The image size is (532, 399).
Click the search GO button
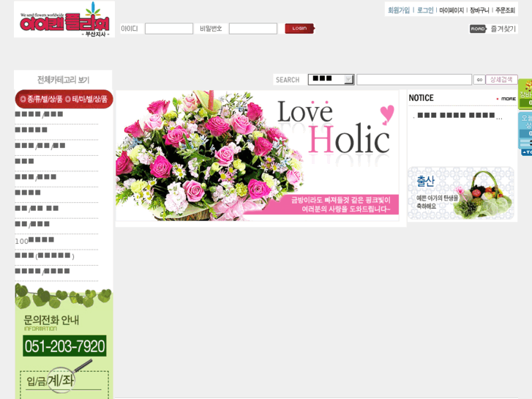(x=479, y=80)
